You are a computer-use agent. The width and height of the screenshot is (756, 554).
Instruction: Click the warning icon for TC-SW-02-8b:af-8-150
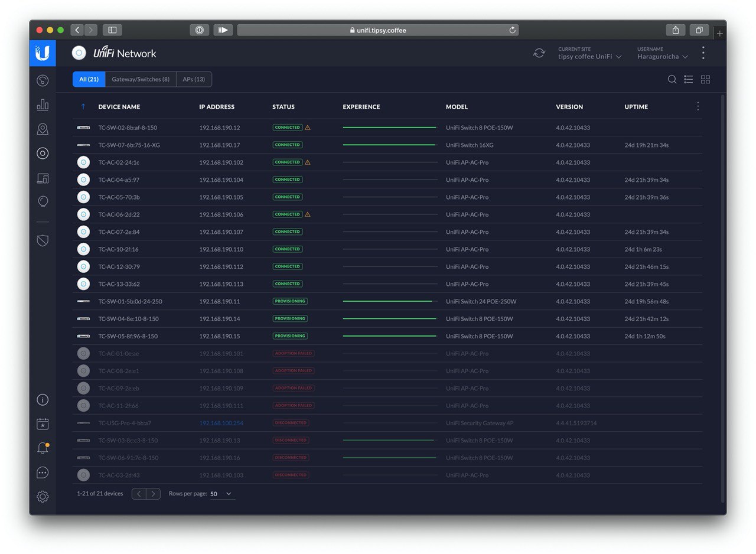pos(308,128)
